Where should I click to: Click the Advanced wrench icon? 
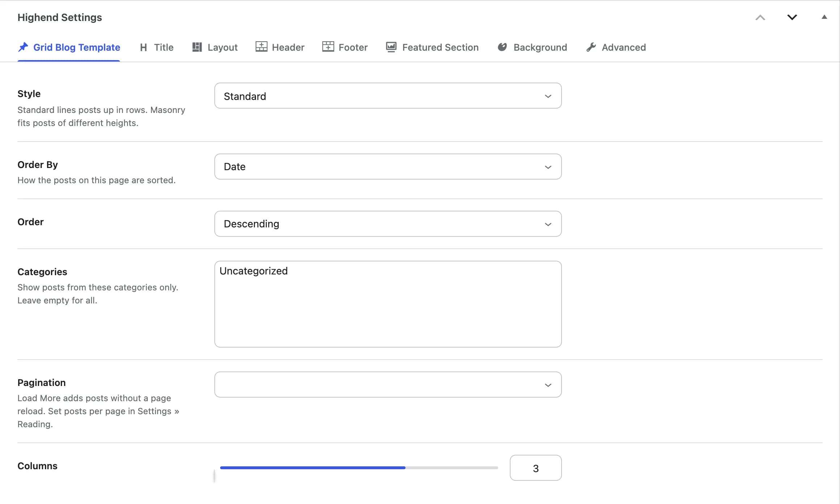(x=591, y=47)
